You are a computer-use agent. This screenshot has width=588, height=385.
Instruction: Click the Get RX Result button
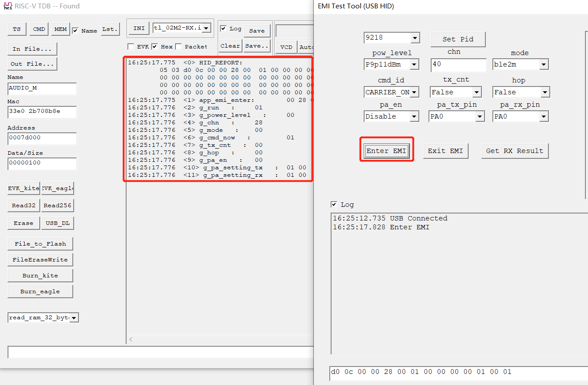pyautogui.click(x=514, y=151)
